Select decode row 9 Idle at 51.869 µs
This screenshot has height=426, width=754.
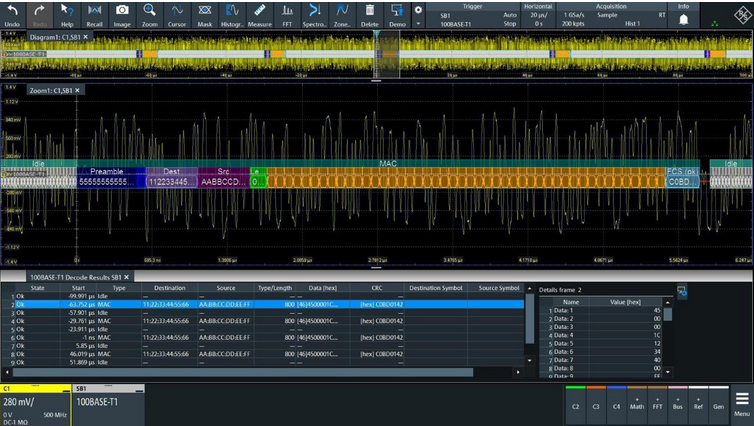[262, 362]
